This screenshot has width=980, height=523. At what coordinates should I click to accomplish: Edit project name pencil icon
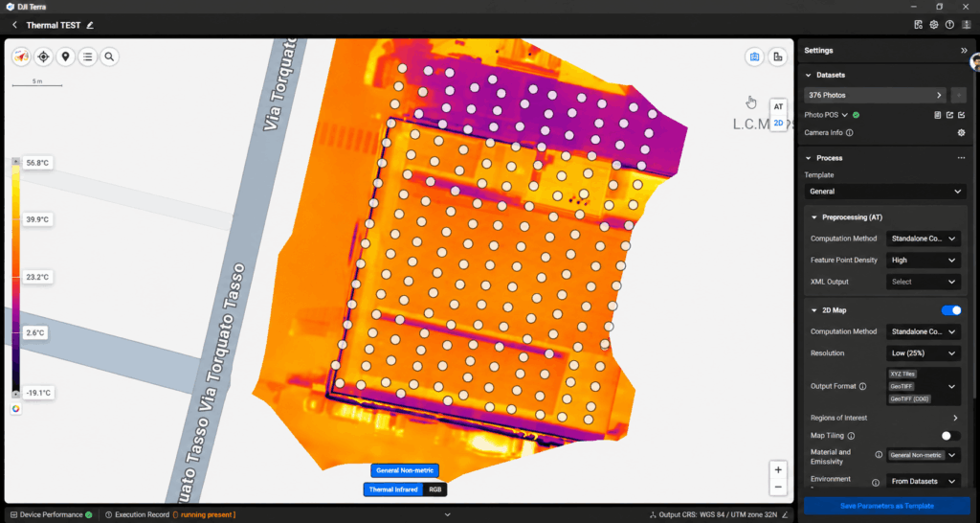click(x=90, y=25)
